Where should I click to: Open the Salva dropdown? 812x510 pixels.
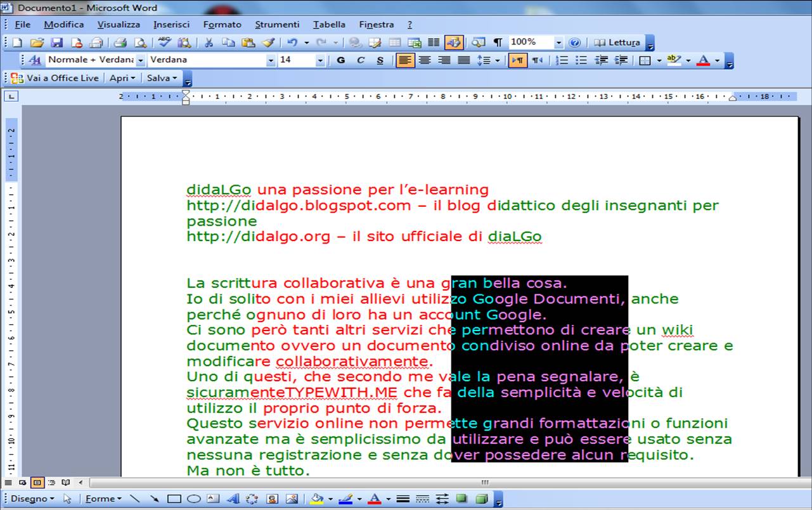click(x=162, y=78)
